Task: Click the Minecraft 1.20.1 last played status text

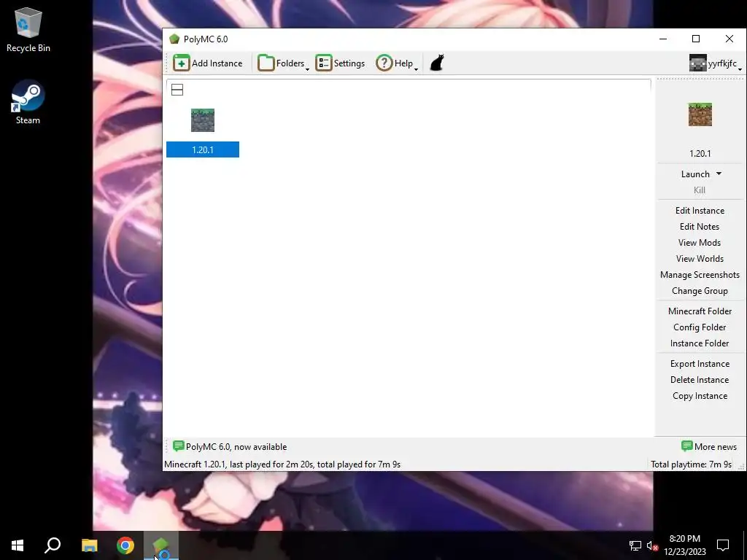Action: 282,464
